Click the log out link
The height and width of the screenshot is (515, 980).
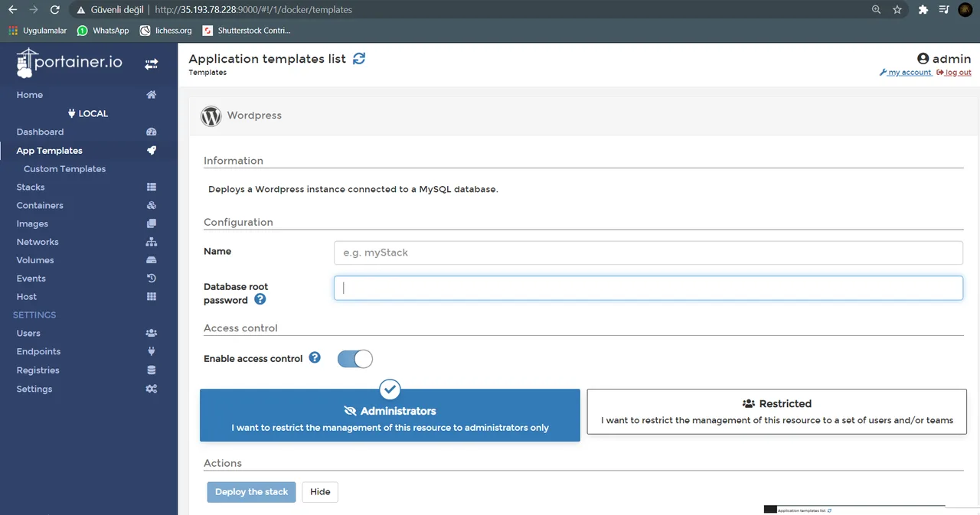(x=953, y=73)
